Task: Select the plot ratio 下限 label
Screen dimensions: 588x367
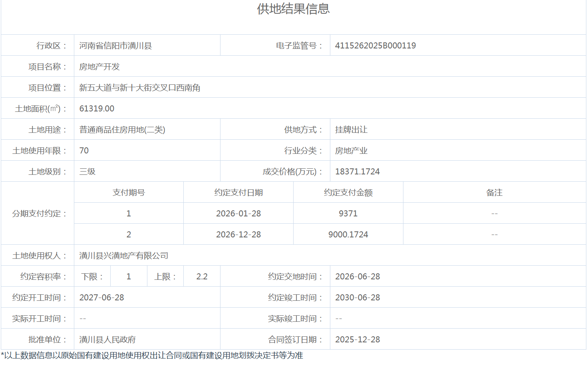Action: 92,277
